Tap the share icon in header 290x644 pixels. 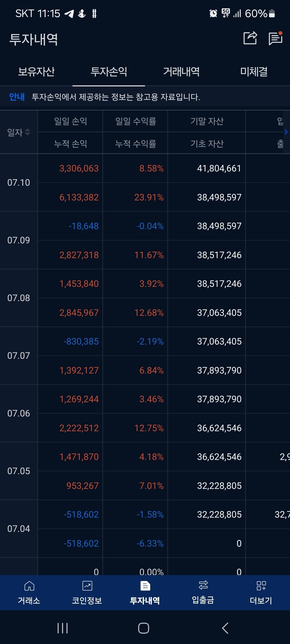click(x=250, y=38)
